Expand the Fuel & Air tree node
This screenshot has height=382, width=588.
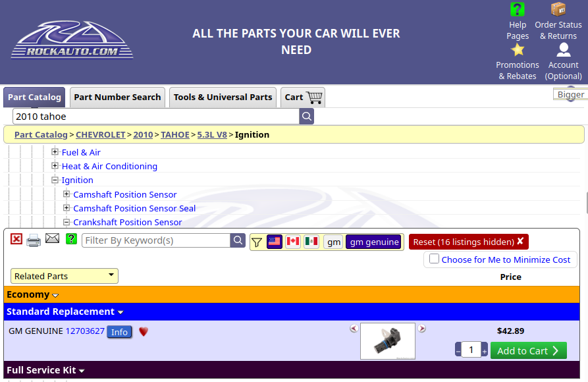pos(55,152)
